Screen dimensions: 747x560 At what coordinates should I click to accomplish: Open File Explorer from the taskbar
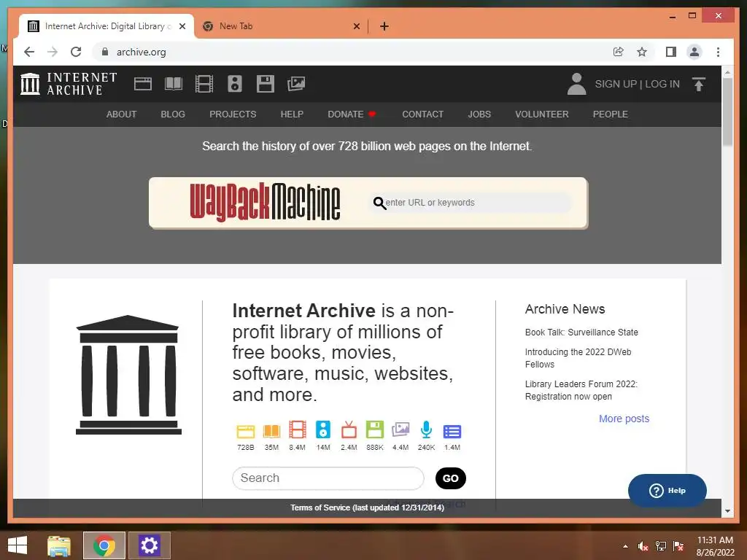(59, 545)
